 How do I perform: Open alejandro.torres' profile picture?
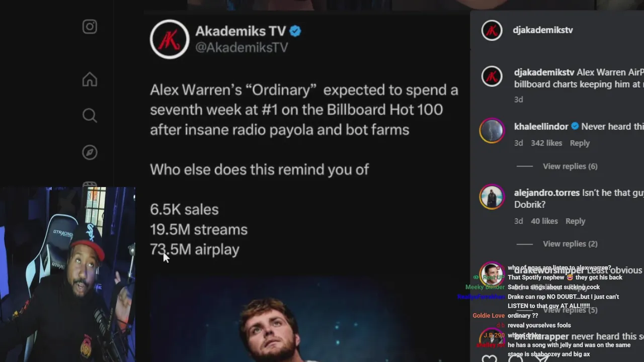(492, 197)
